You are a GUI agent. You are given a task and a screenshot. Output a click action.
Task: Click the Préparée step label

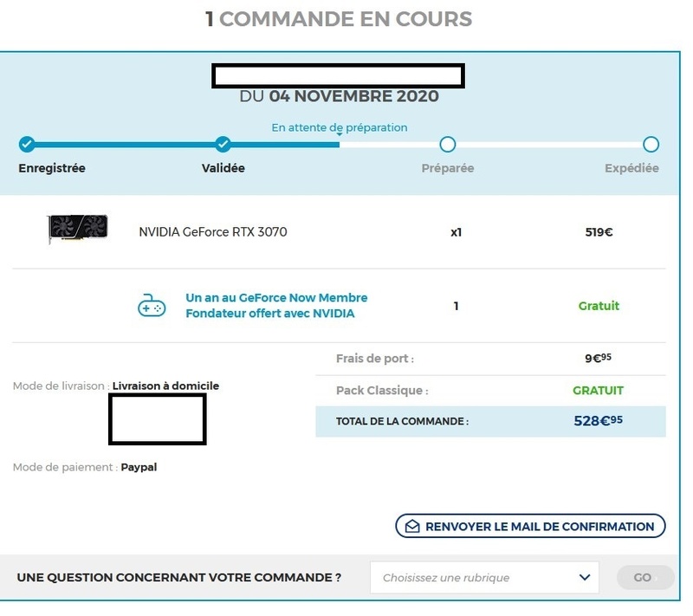coord(448,168)
